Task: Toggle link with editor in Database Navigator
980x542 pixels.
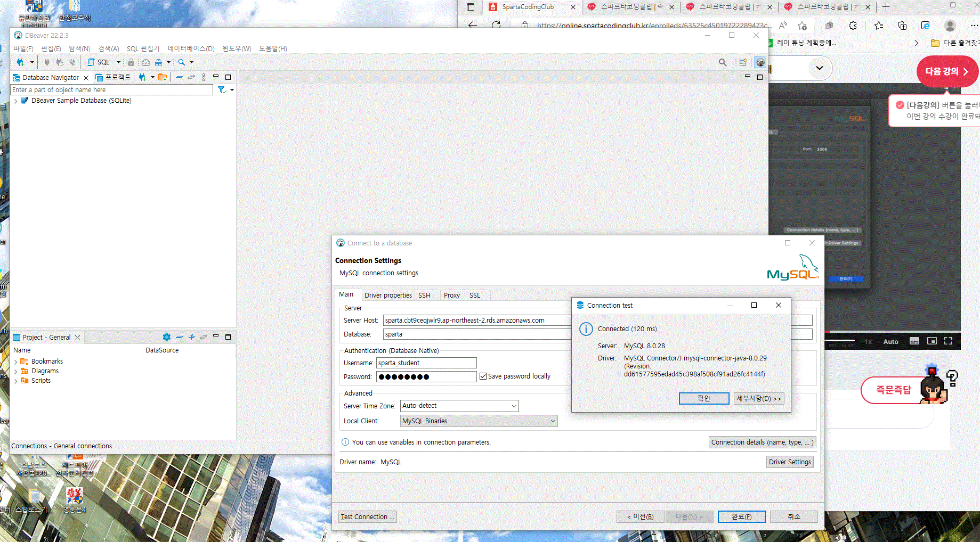Action: pyautogui.click(x=191, y=77)
